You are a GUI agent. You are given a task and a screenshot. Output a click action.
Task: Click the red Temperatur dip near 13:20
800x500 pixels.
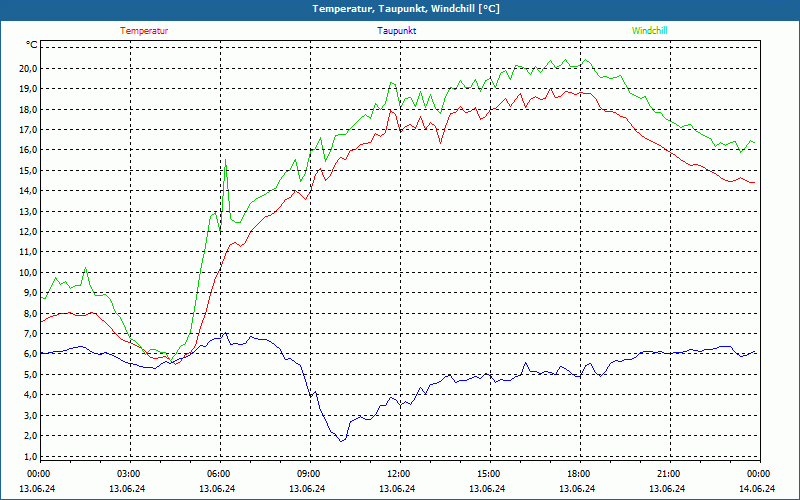pyautogui.click(x=441, y=143)
